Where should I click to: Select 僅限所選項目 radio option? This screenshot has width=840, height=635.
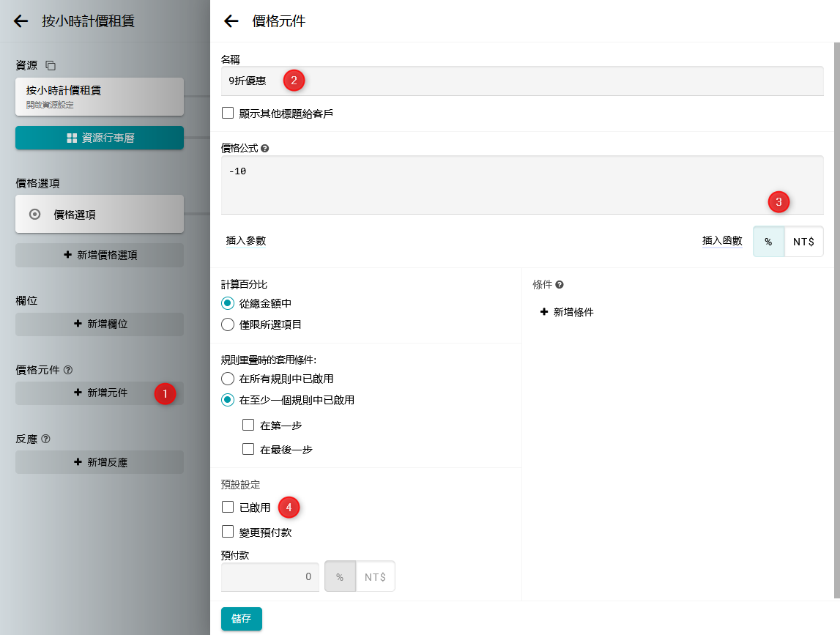point(228,324)
